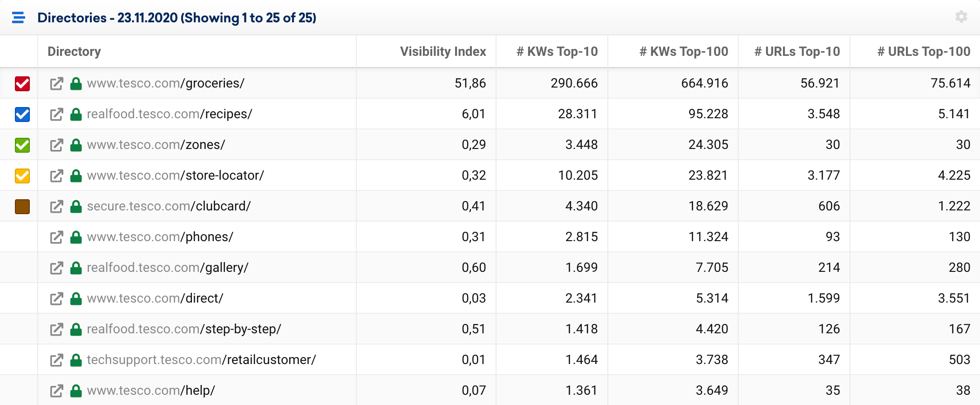Click external link icon for phones row

[x=56, y=237]
